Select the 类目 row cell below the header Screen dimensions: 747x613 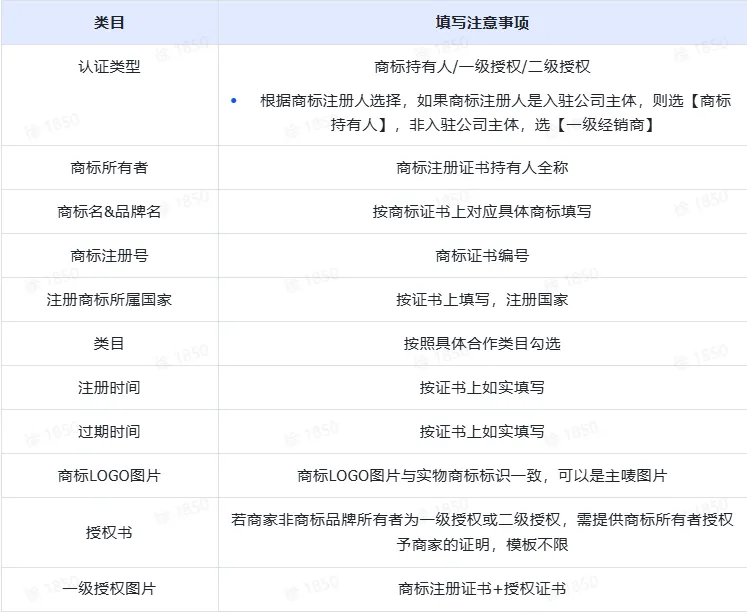[x=109, y=343]
